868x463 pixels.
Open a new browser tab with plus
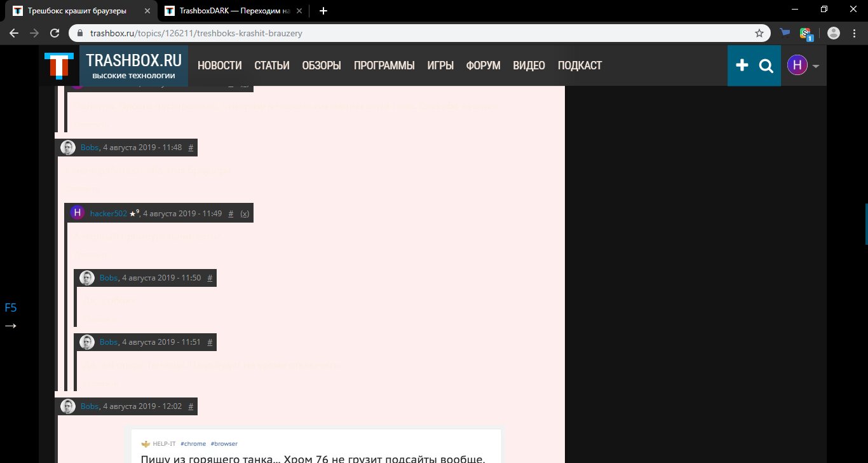click(323, 11)
